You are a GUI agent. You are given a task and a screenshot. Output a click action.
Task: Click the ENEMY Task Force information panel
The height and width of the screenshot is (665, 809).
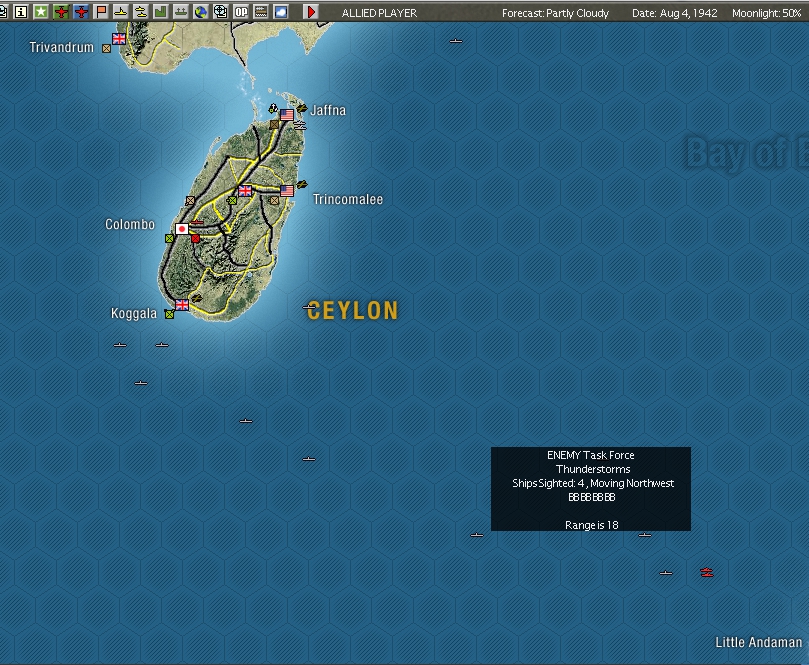pos(590,487)
